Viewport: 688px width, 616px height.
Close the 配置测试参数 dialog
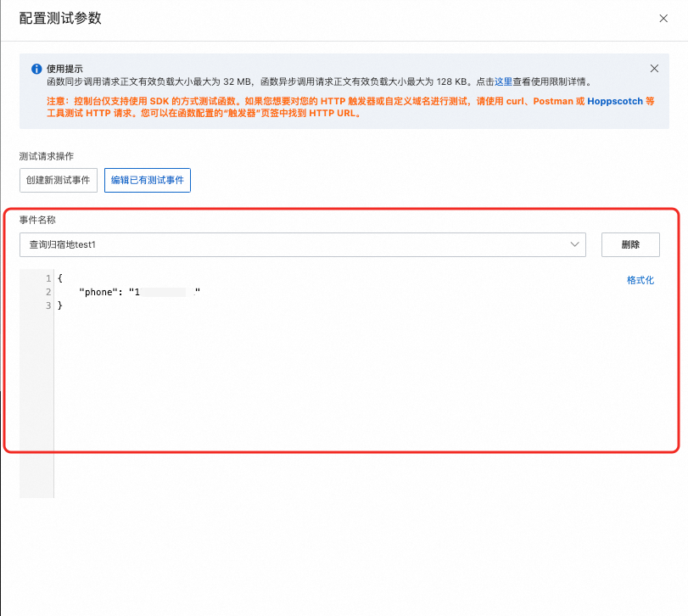point(663,19)
